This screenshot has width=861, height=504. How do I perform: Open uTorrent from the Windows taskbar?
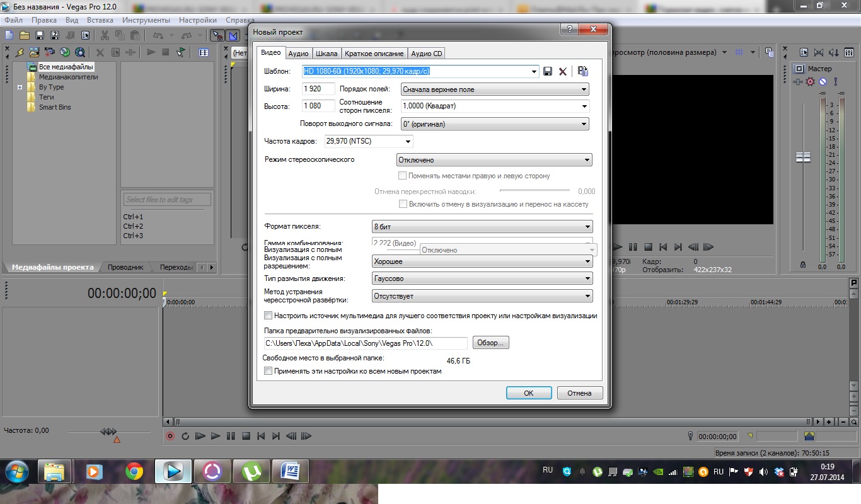coord(251,471)
